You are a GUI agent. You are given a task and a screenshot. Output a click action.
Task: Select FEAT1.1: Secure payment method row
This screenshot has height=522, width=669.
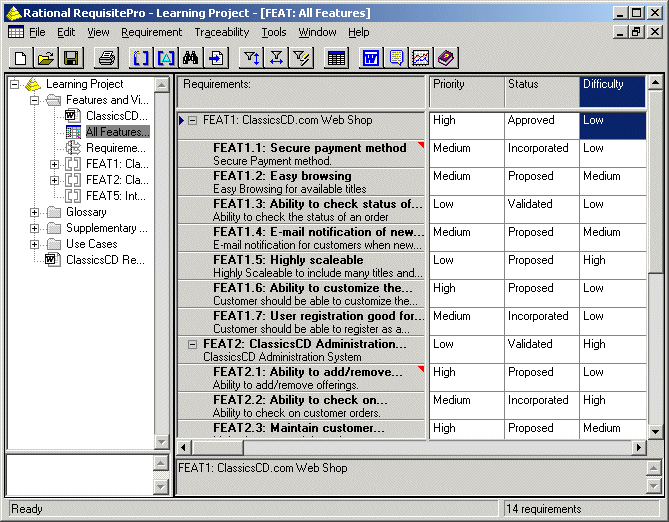(x=301, y=154)
